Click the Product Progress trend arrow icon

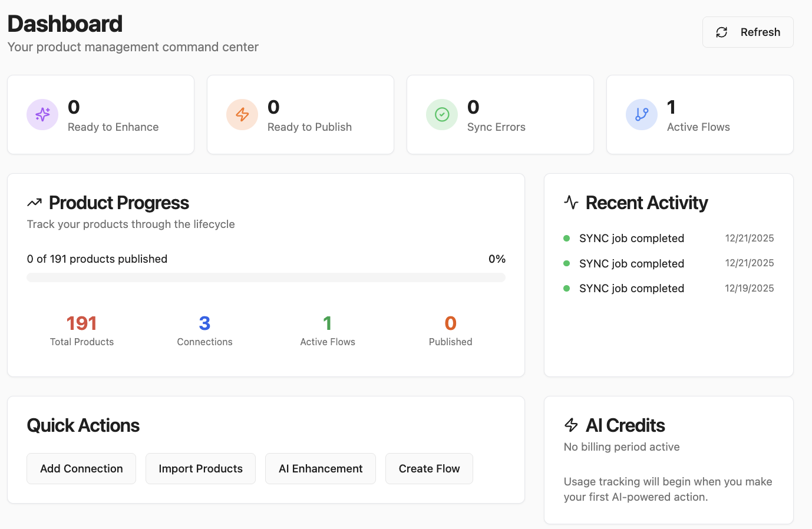point(34,202)
